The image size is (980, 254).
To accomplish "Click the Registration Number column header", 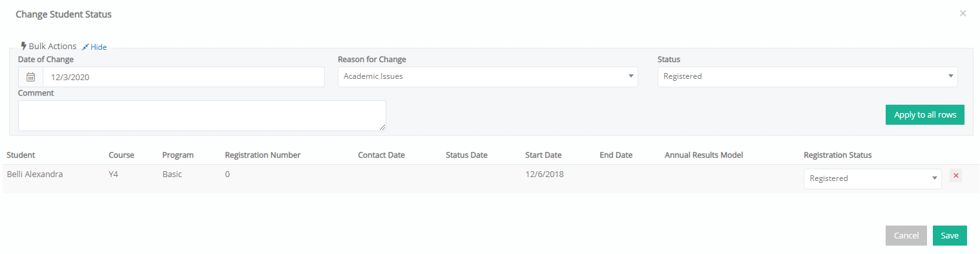I will 262,155.
